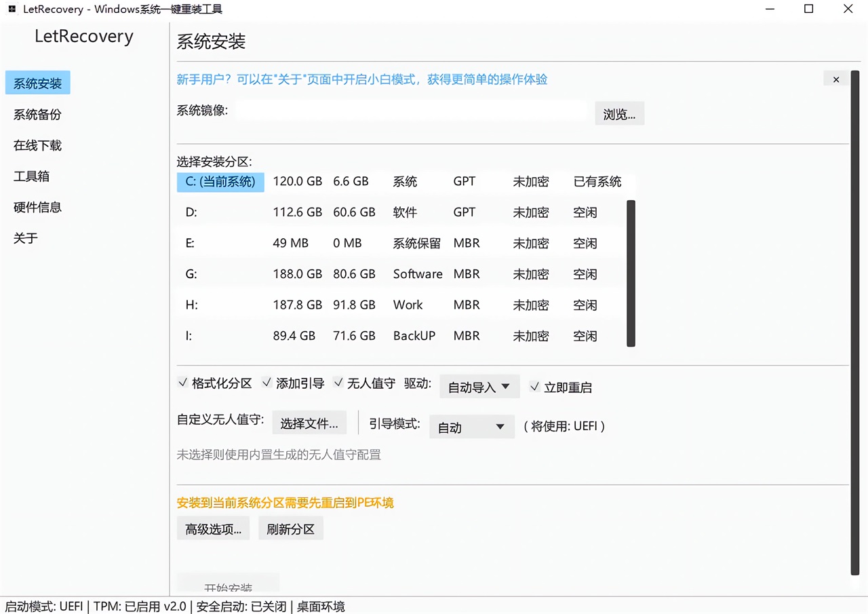Click the 浏览... button for system image
This screenshot has height=614, width=868.
point(619,114)
